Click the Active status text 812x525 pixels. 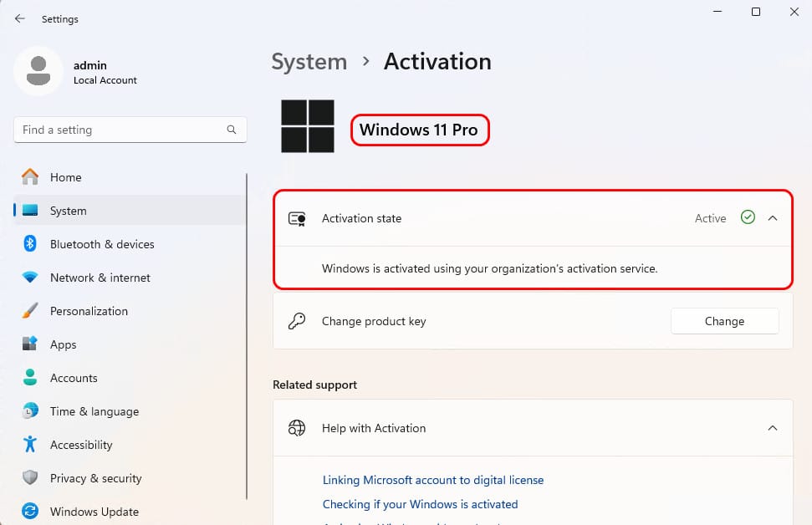coord(711,218)
